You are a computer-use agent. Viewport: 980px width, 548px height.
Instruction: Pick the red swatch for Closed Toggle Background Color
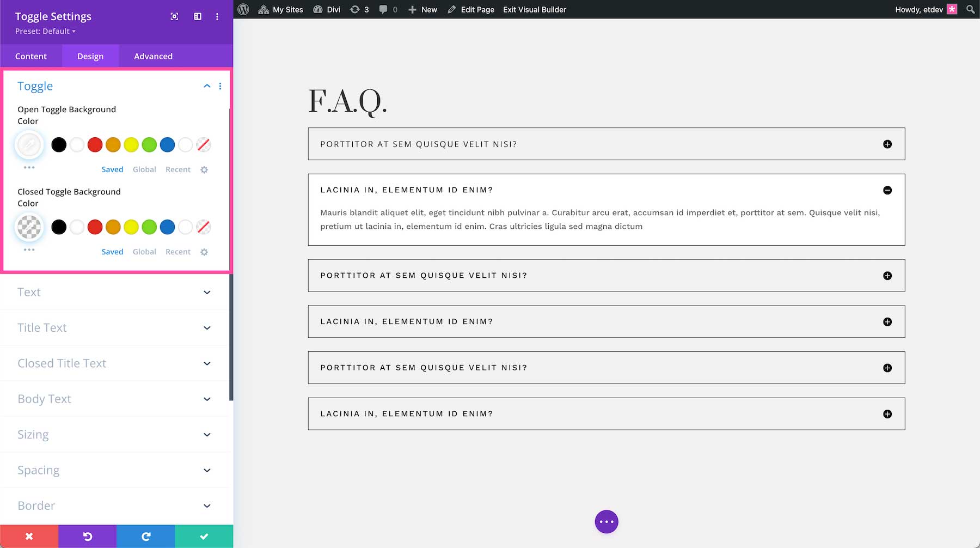click(95, 227)
